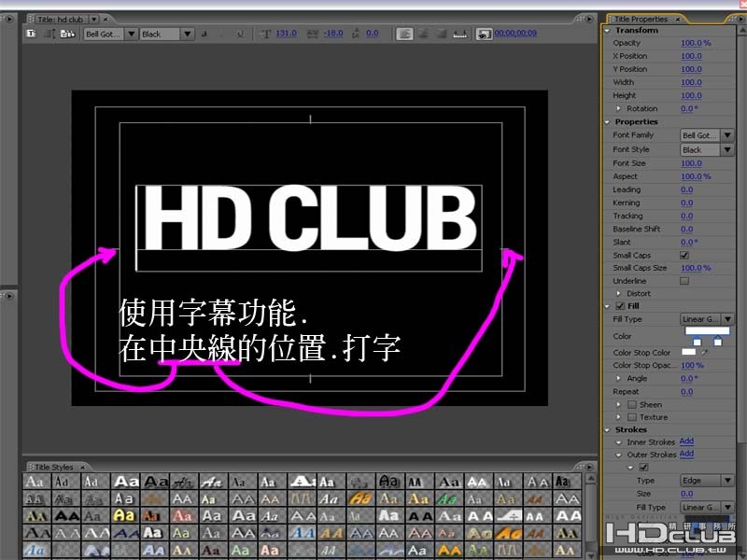
Task: Add an inner stroke
Action: point(686,441)
